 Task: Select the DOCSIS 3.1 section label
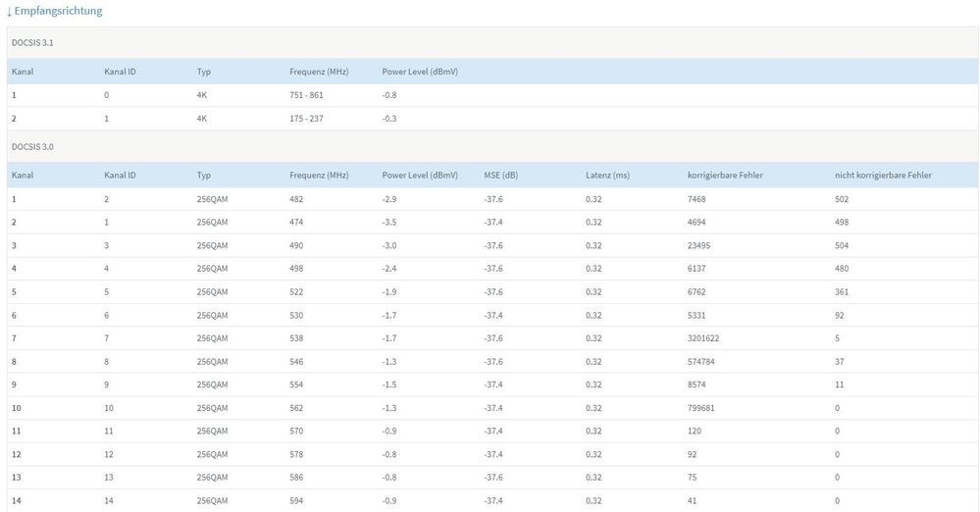[x=32, y=43]
